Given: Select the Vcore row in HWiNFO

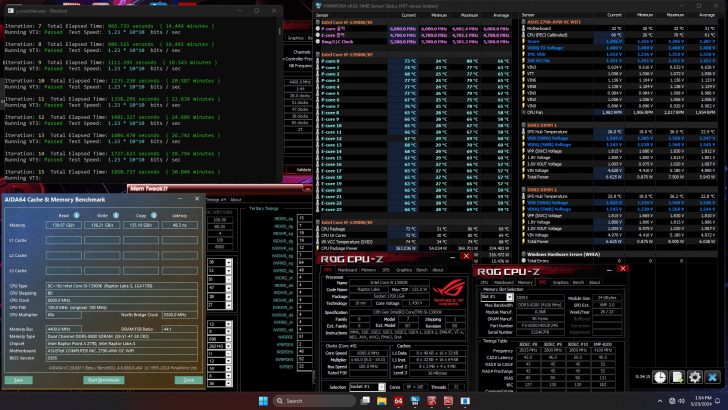Looking at the screenshot, I should point(619,41).
